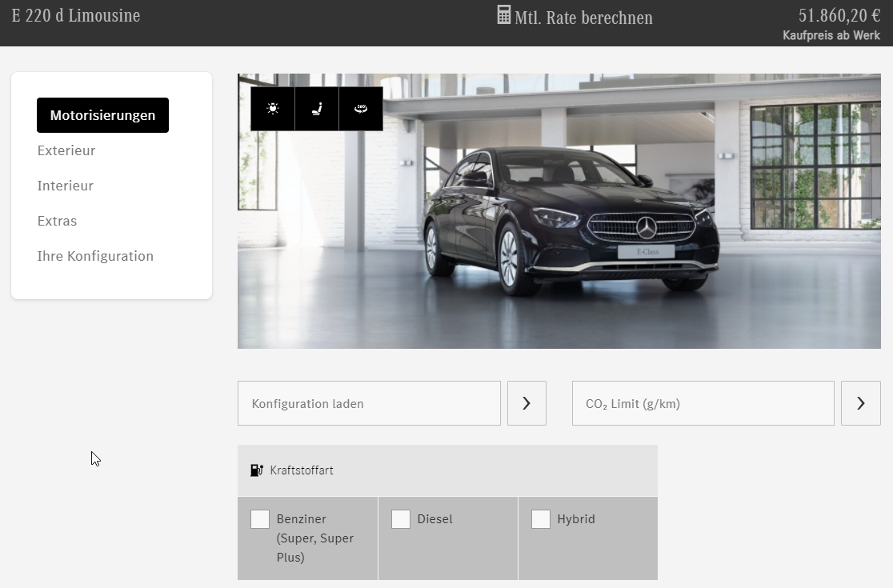The width and height of the screenshot is (893, 588).
Task: Go to the Extras section
Action: click(x=57, y=221)
